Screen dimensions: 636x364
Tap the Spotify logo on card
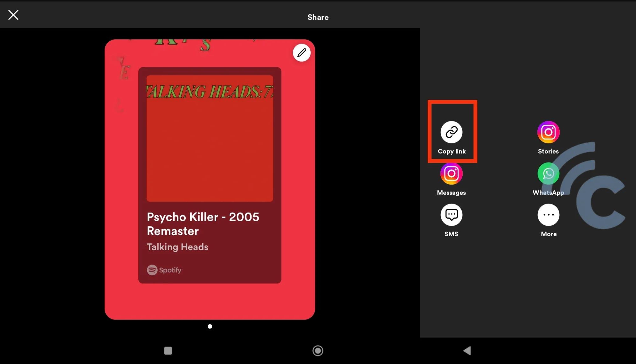click(x=164, y=270)
